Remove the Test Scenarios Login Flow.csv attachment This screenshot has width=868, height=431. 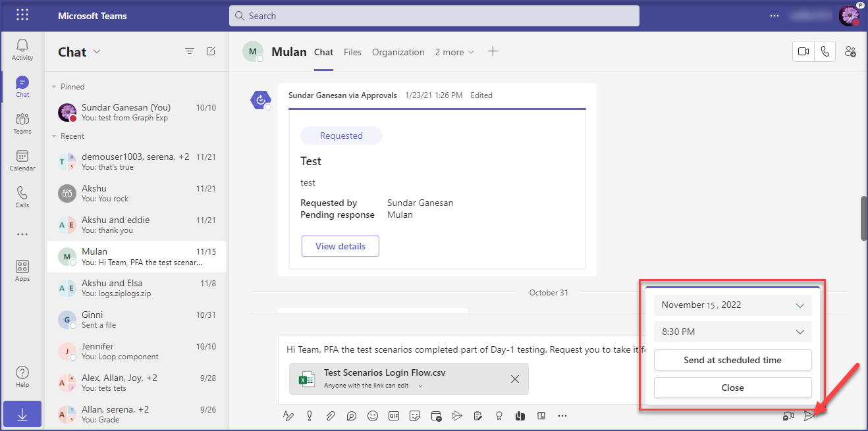[x=515, y=379]
